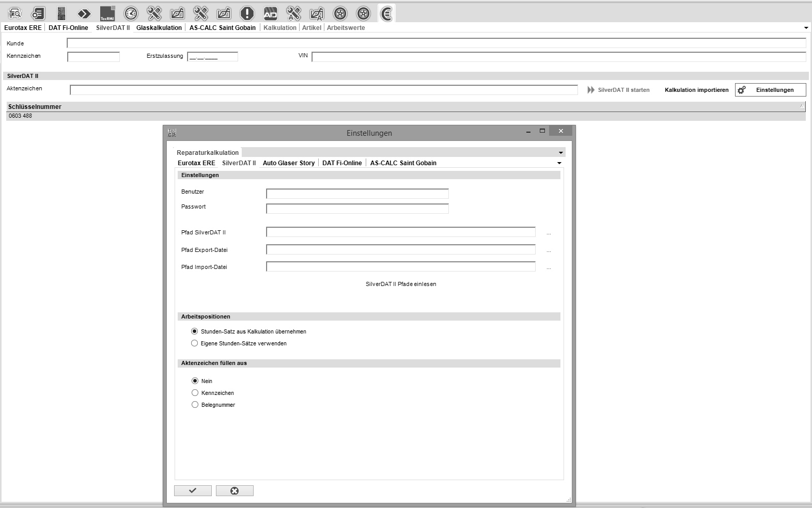Click the exclamation mark warning toolbar icon
This screenshot has height=508, width=812.
click(247, 13)
